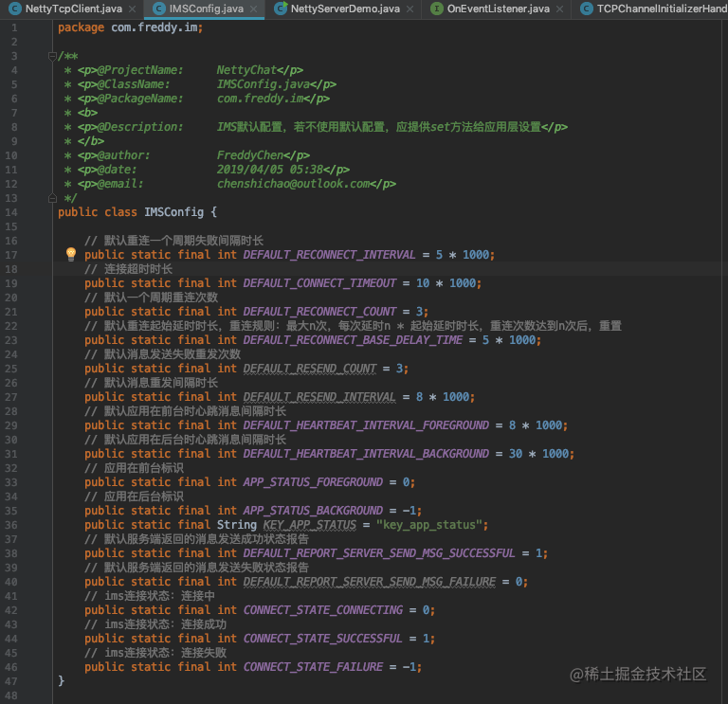Close the OnEventListener.java tab
Screen dimensions: 728x704
click(x=560, y=9)
